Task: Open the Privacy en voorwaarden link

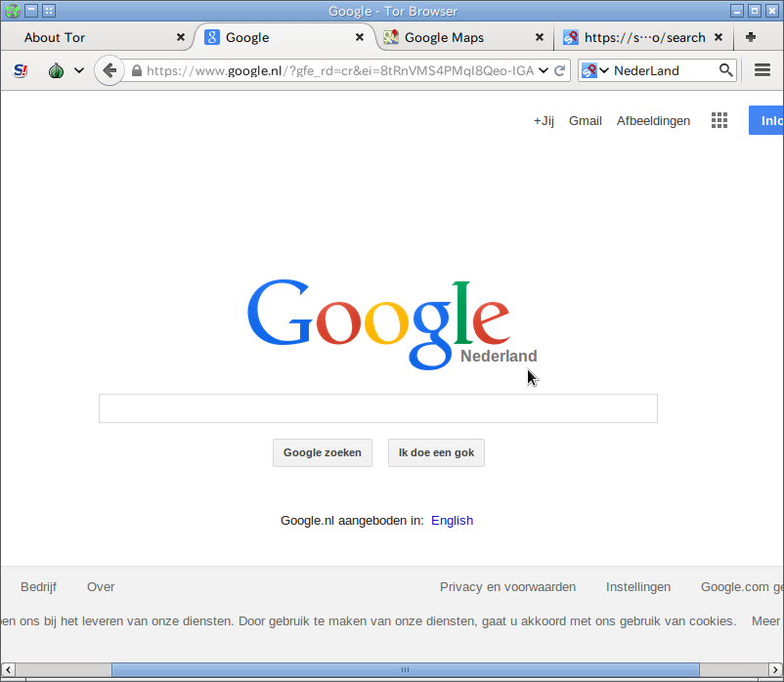Action: click(507, 587)
